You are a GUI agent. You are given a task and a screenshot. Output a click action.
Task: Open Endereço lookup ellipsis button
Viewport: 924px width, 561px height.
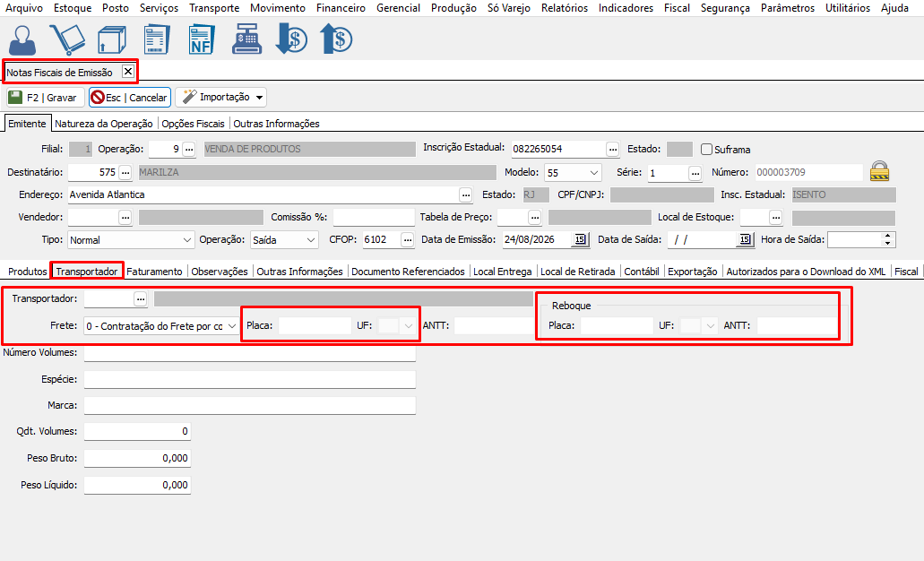tap(465, 194)
